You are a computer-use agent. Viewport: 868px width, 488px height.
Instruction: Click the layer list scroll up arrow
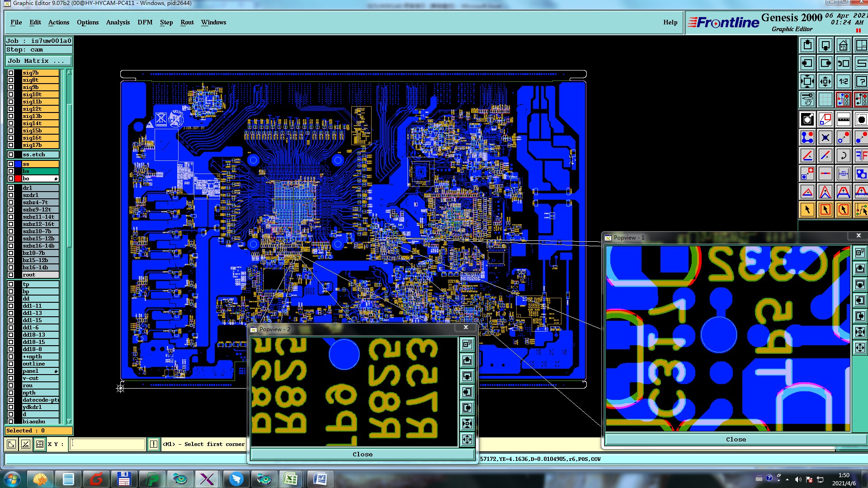tap(69, 72)
